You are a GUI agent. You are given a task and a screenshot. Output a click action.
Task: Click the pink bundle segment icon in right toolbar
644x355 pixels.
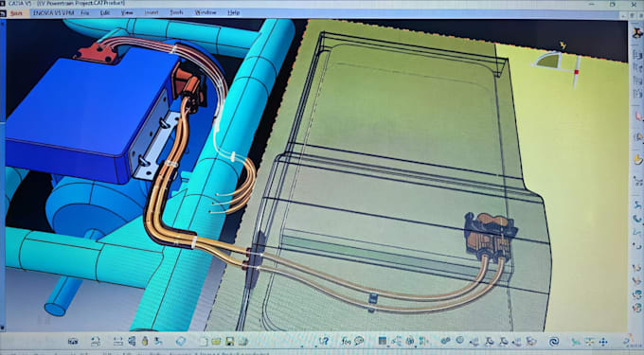637,116
